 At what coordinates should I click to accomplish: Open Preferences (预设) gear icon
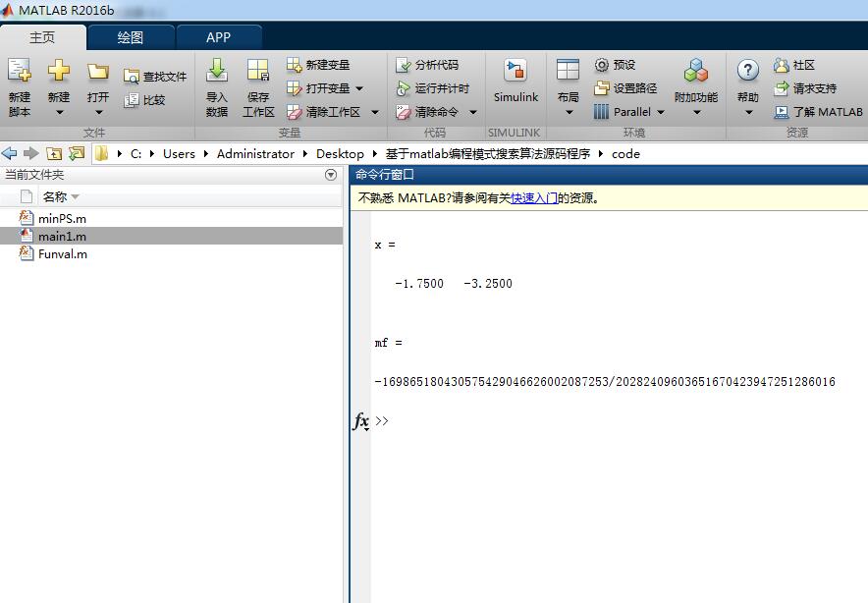click(602, 65)
